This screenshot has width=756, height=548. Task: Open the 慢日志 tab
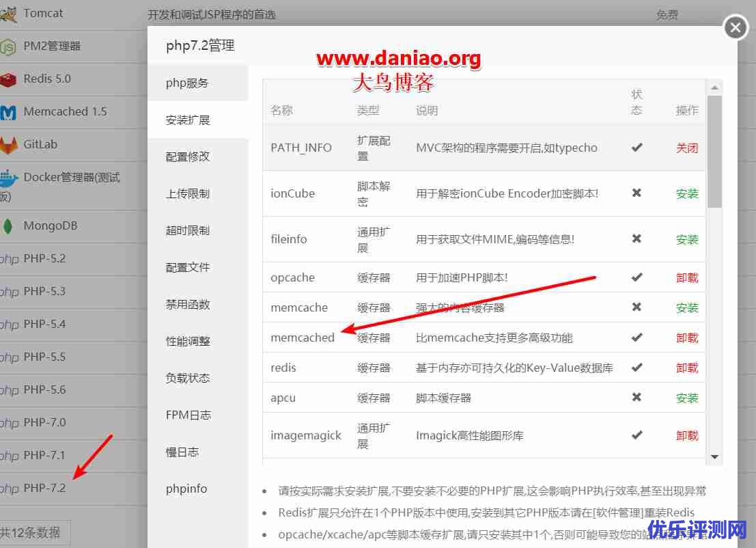point(197,452)
